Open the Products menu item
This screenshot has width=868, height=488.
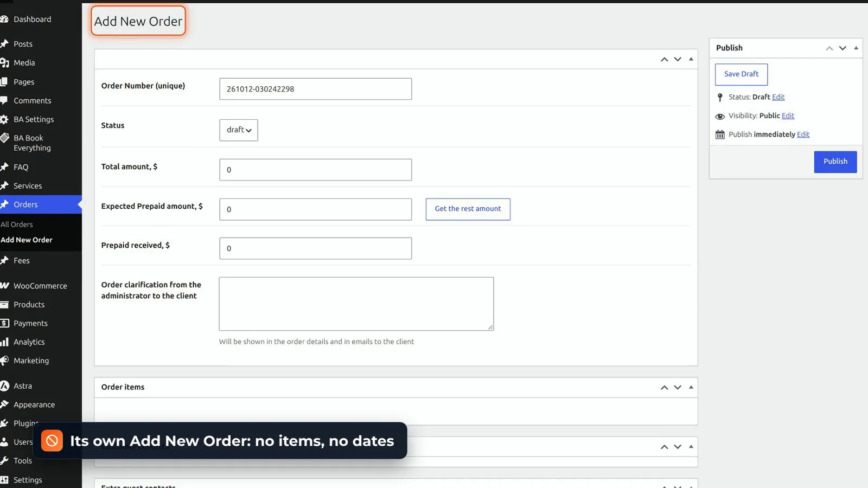tap(29, 305)
